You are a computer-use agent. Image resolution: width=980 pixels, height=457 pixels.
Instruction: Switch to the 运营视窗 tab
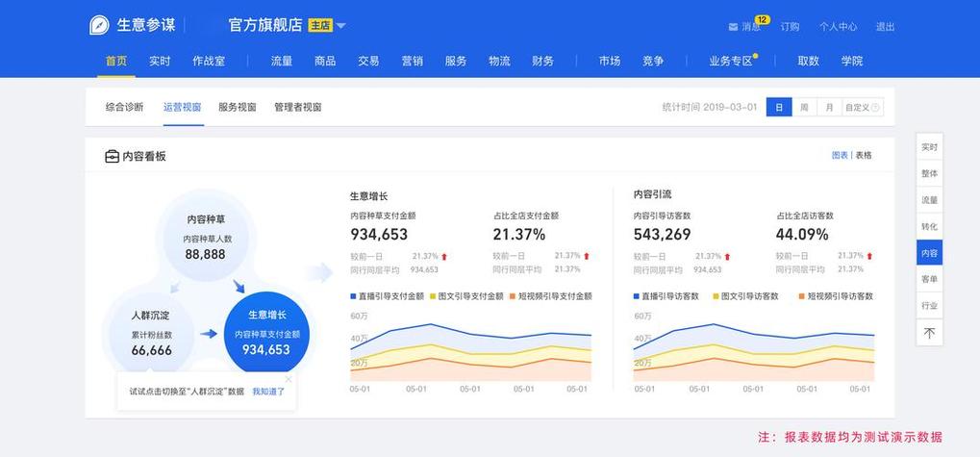(183, 107)
